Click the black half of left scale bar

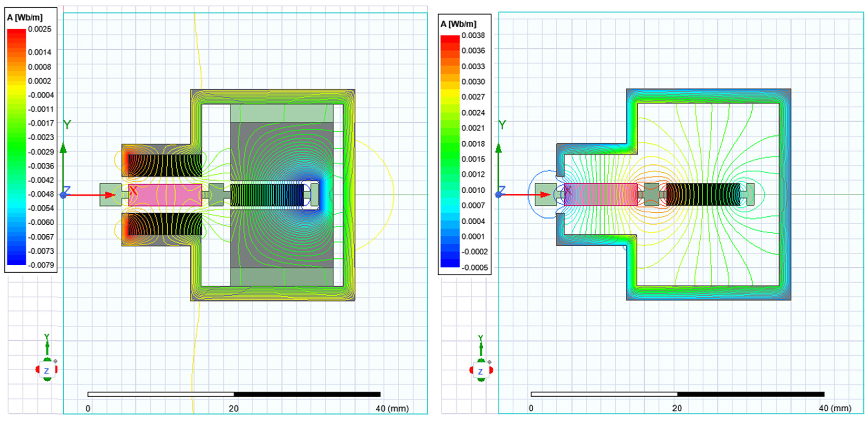click(307, 394)
